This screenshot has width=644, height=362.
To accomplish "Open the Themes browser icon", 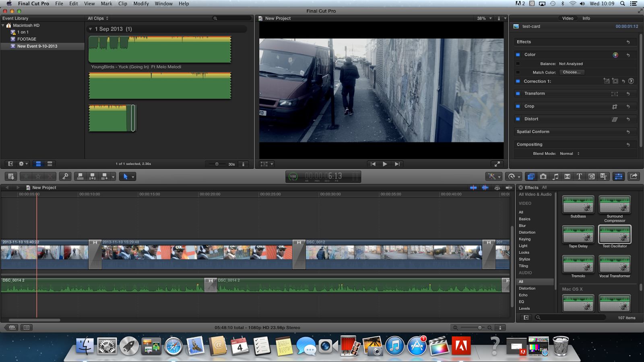I will tap(603, 177).
